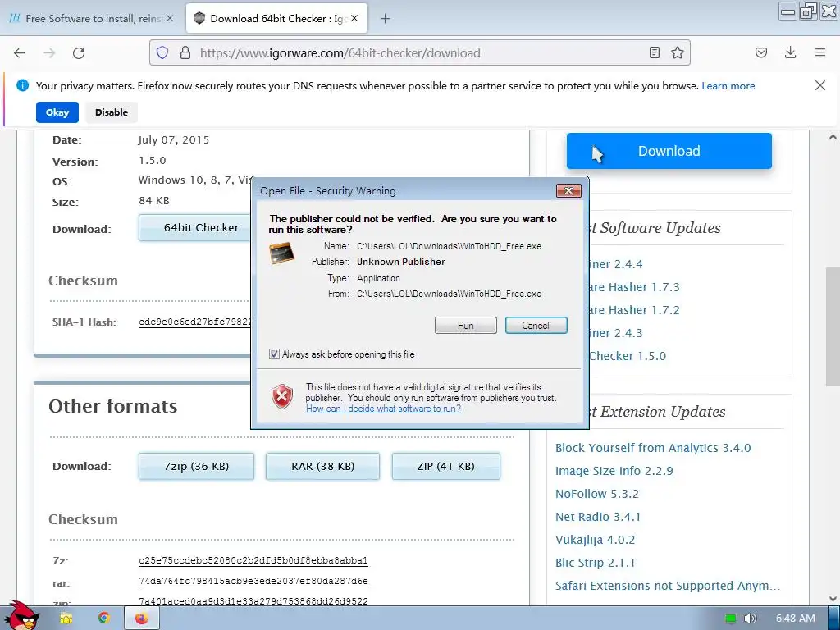Reload the page with refresh icon
Screen dimensions: 840x630
click(79, 53)
